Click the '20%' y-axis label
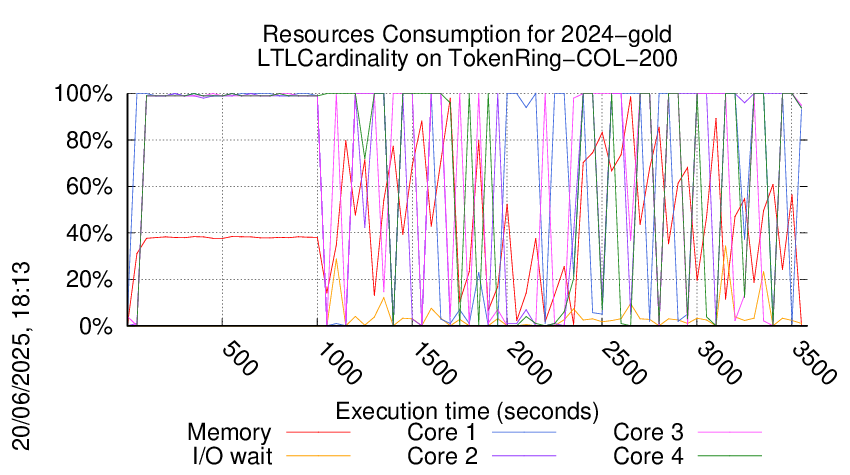Viewport: 850px width, 475px height. [x=89, y=280]
